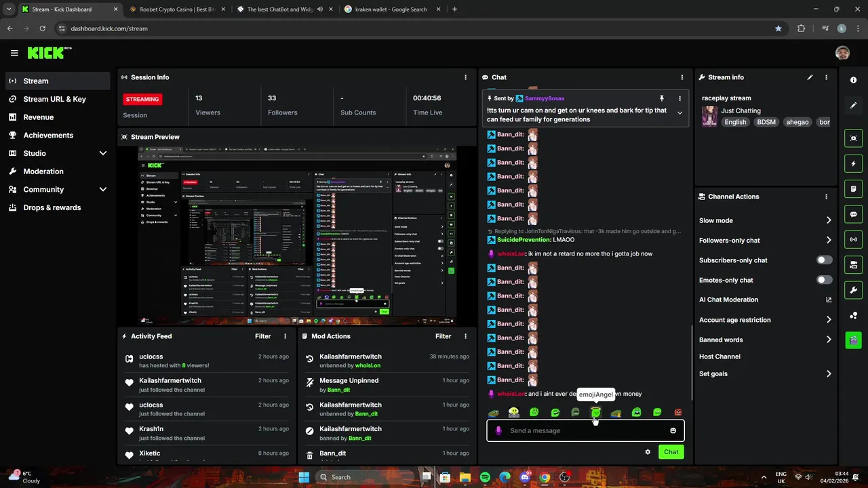868x488 pixels.
Task: Toggle the wrench panel icon in rail
Action: (853, 290)
